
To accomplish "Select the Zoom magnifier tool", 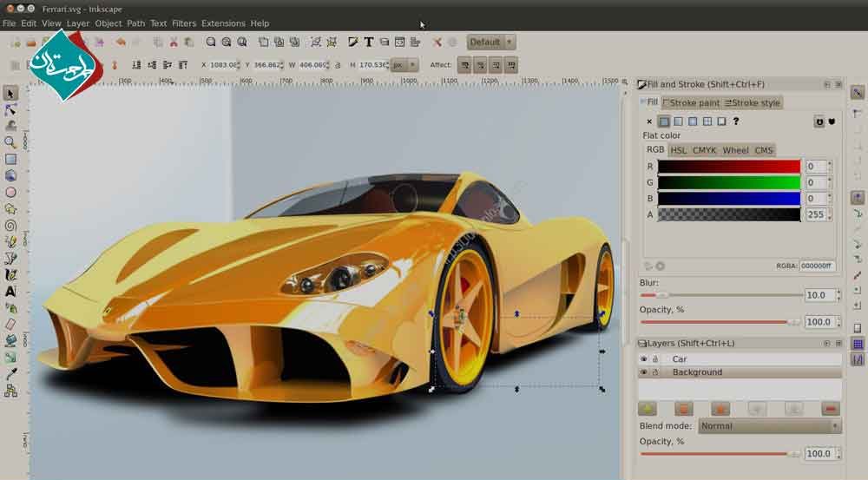I will 10,142.
